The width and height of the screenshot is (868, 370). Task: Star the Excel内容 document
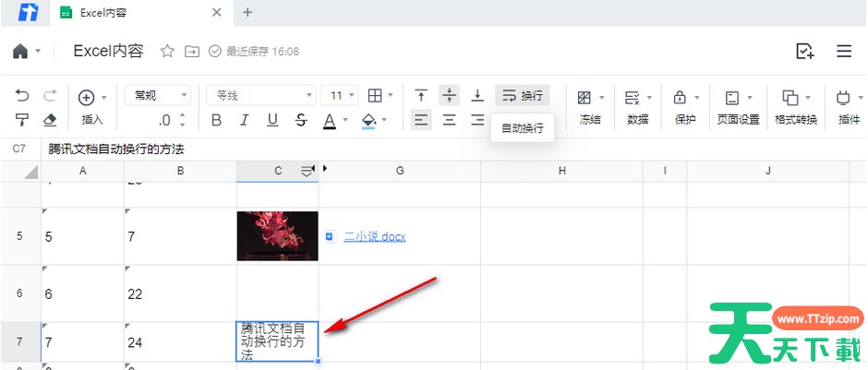click(167, 52)
